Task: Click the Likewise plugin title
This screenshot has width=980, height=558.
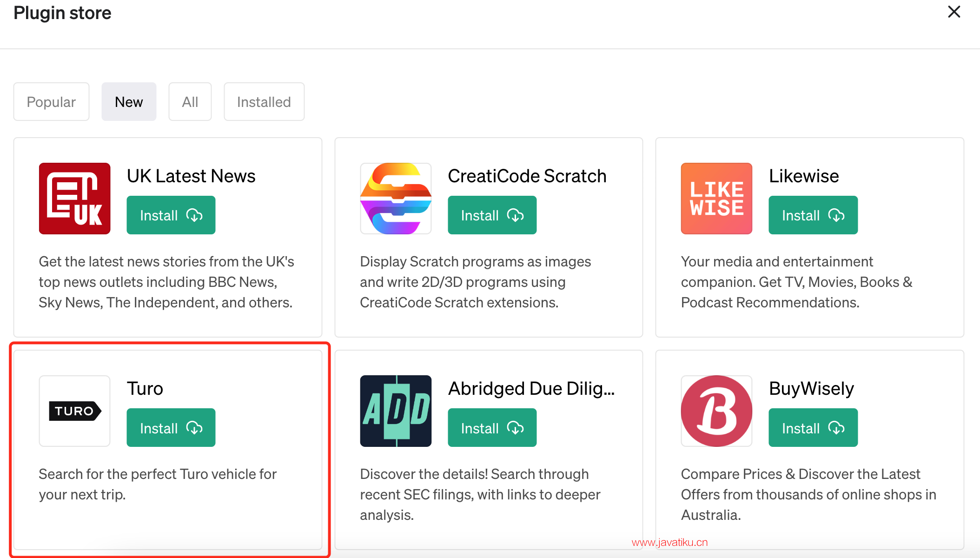Action: tap(804, 176)
